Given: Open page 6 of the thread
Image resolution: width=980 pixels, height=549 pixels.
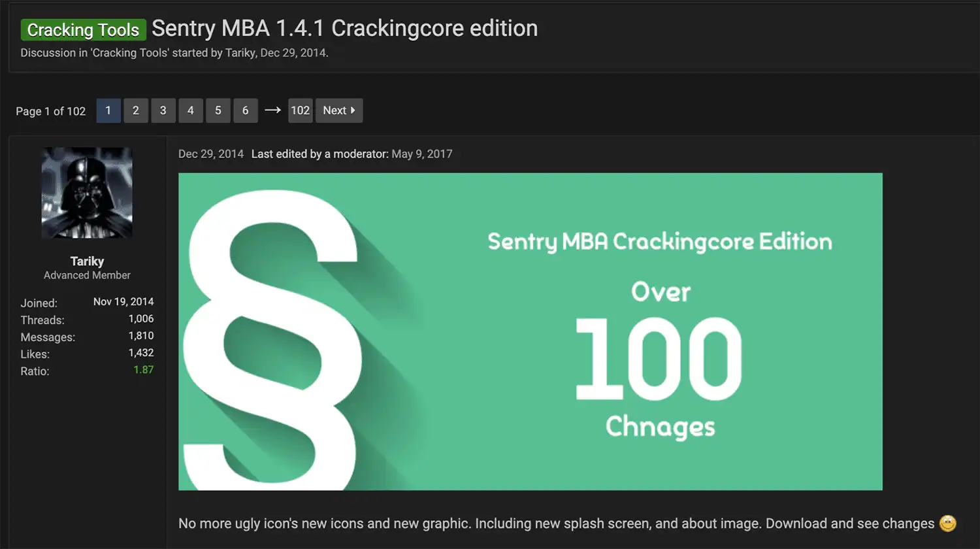Looking at the screenshot, I should point(246,110).
